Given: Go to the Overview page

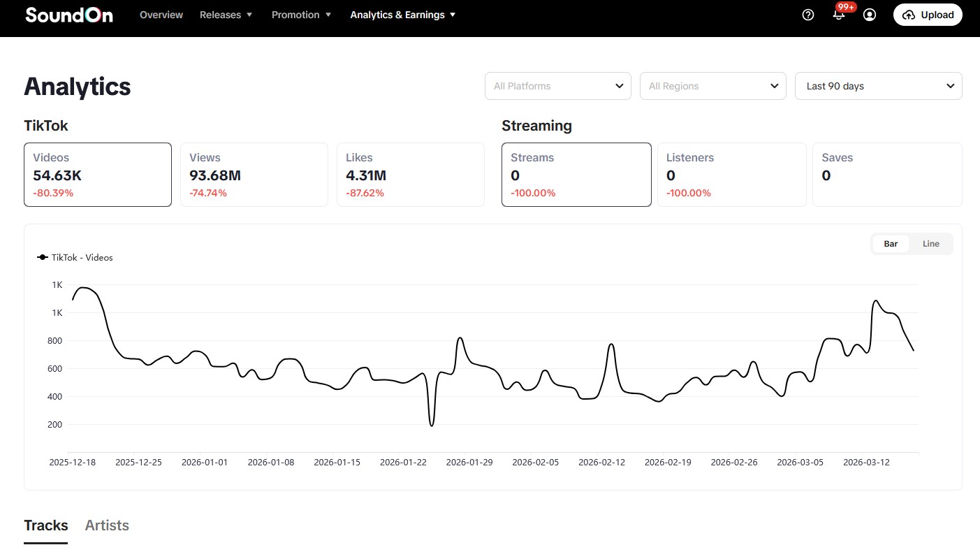Looking at the screenshot, I should click(161, 14).
